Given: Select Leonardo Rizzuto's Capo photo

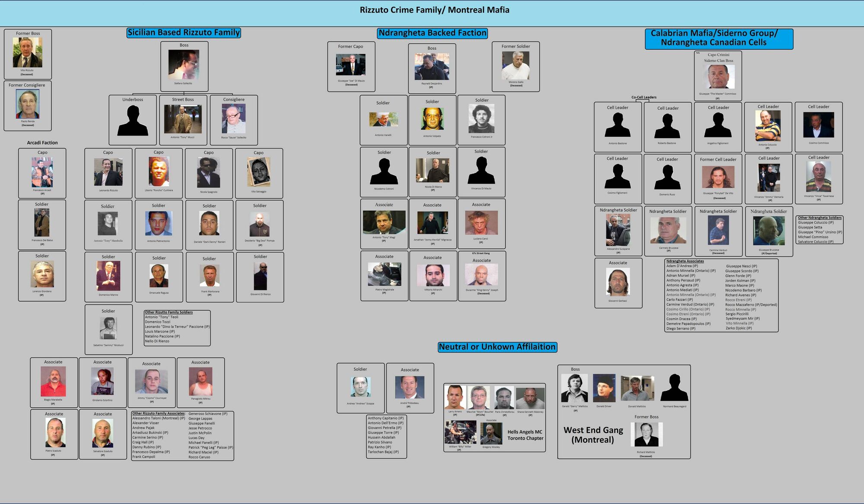Looking at the screenshot, I should click(108, 172).
